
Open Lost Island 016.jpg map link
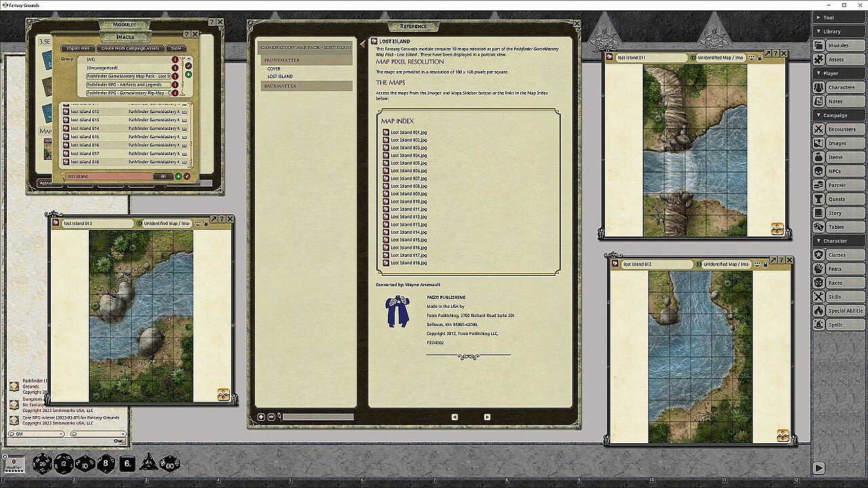(409, 247)
